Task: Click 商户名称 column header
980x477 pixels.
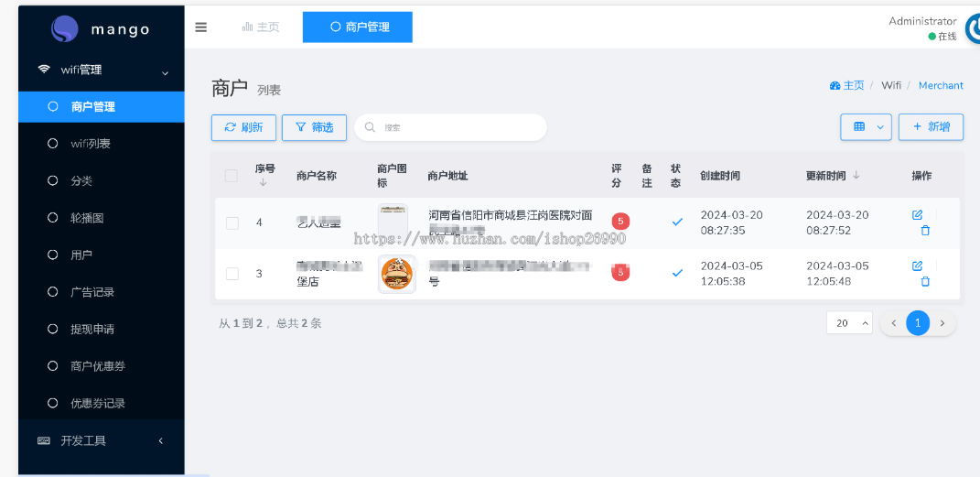Action: pos(317,177)
